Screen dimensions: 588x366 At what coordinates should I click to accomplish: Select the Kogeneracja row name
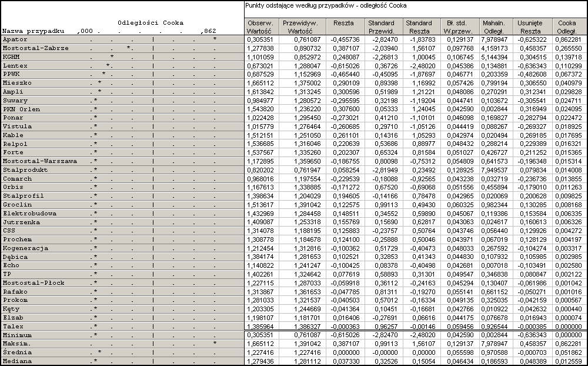click(25, 248)
